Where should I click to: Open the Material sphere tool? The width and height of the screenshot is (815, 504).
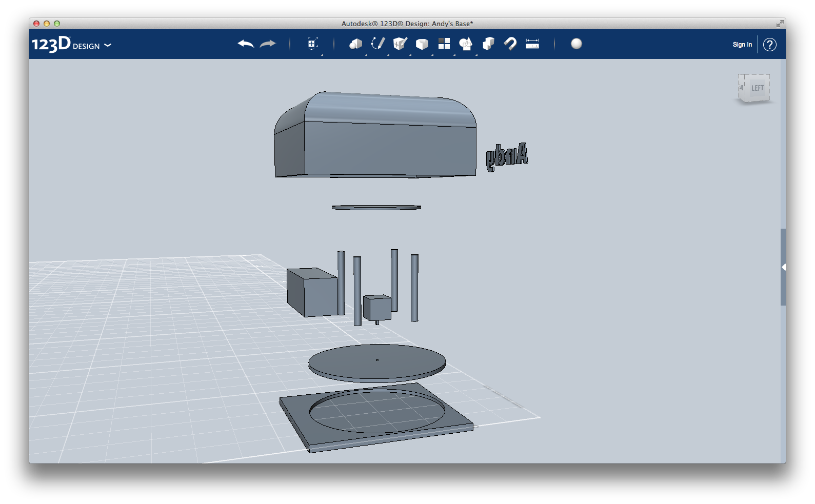(x=577, y=44)
